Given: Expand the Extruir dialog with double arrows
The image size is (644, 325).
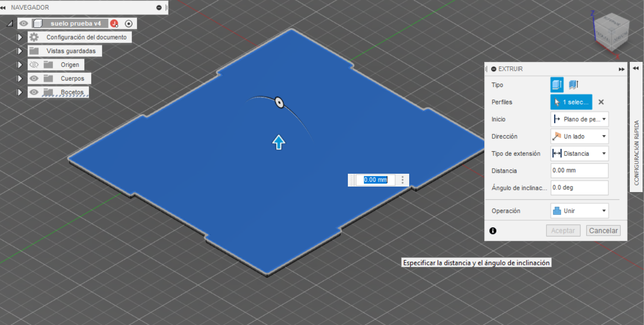Looking at the screenshot, I should pos(621,69).
